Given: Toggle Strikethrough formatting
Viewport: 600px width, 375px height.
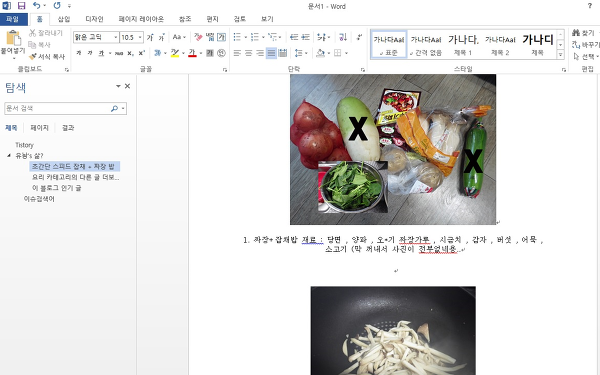Looking at the screenshot, I should pyautogui.click(x=119, y=53).
